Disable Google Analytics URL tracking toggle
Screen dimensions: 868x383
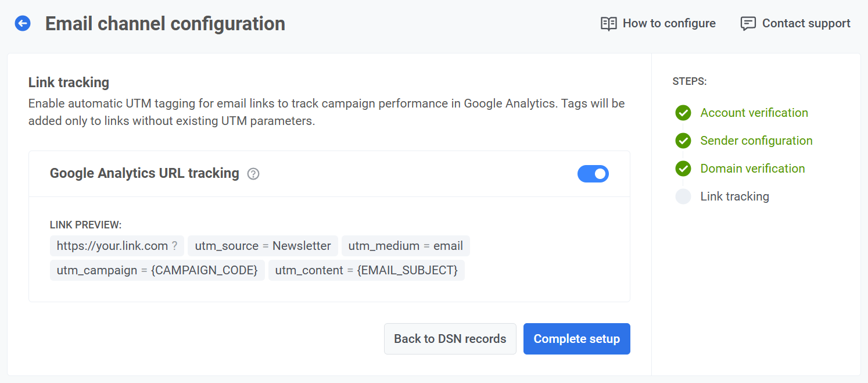[593, 174]
